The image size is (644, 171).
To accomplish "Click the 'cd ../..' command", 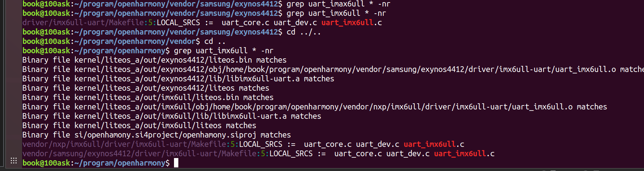I will coord(304,32).
